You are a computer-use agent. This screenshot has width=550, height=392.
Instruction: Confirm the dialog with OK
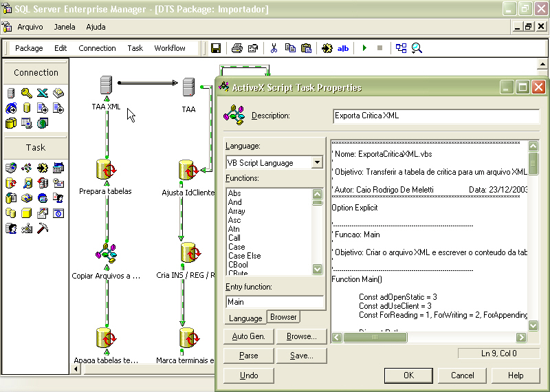pyautogui.click(x=408, y=375)
